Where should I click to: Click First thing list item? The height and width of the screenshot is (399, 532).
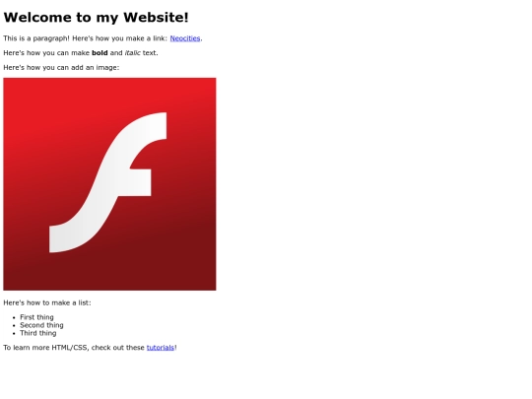[36, 317]
